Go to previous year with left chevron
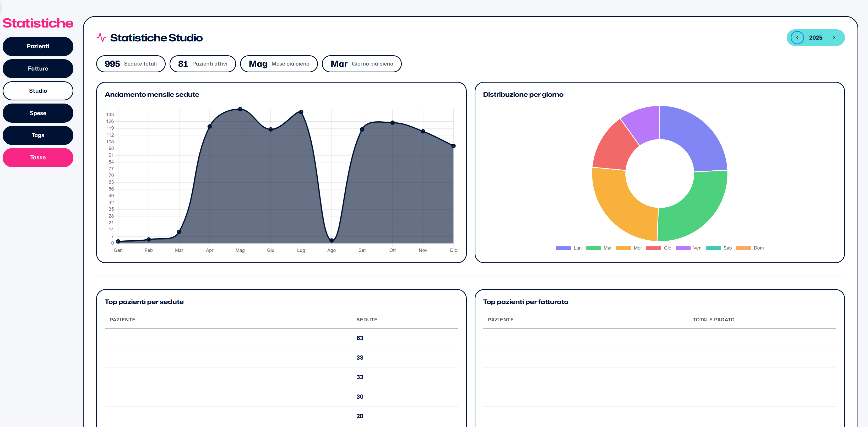Screen dimensions: 868x427 pos(797,37)
